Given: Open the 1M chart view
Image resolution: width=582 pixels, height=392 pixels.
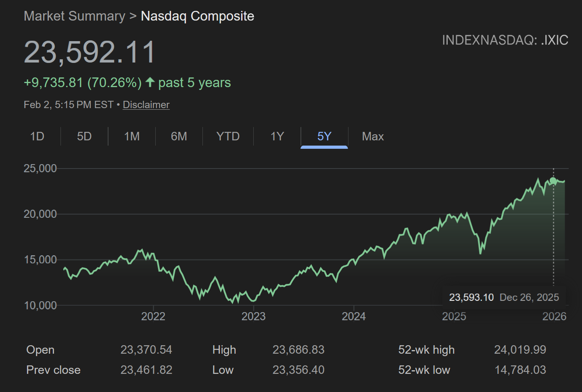Looking at the screenshot, I should [x=131, y=136].
